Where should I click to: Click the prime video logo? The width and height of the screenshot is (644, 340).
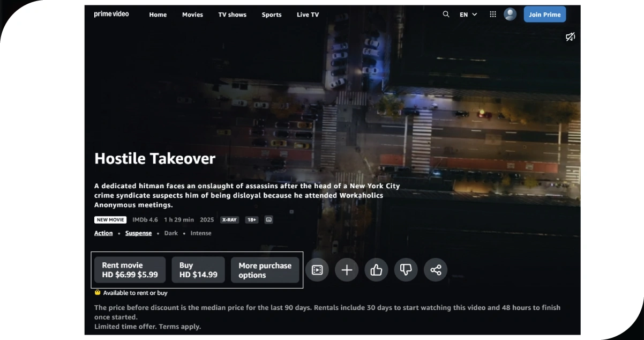[x=111, y=14]
